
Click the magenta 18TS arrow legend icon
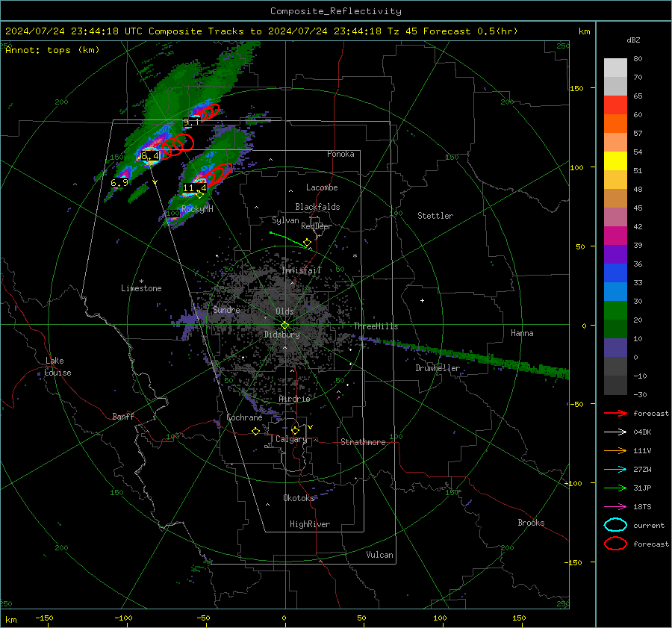click(615, 507)
